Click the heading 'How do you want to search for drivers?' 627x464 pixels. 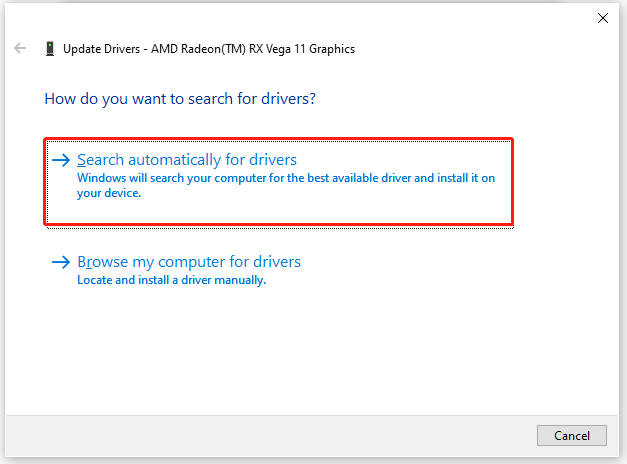[x=180, y=99]
